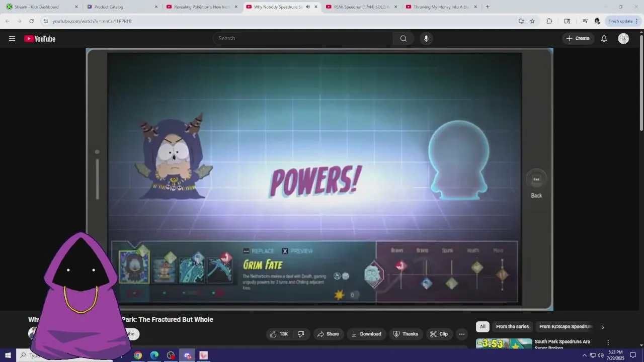
Task: Open Google Chrome from the taskbar
Action: click(138, 355)
